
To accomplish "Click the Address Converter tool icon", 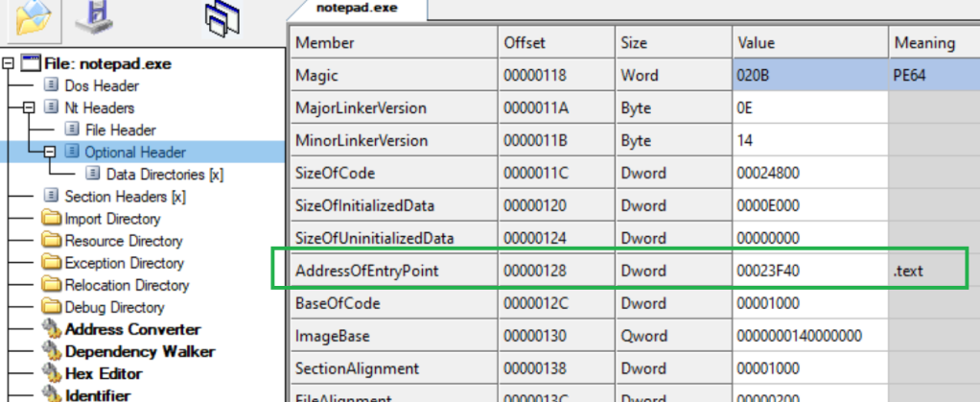I will (x=51, y=330).
